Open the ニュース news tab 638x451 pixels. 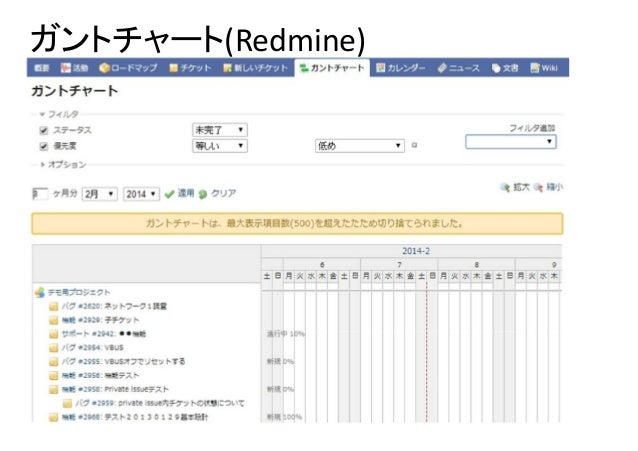click(x=459, y=68)
